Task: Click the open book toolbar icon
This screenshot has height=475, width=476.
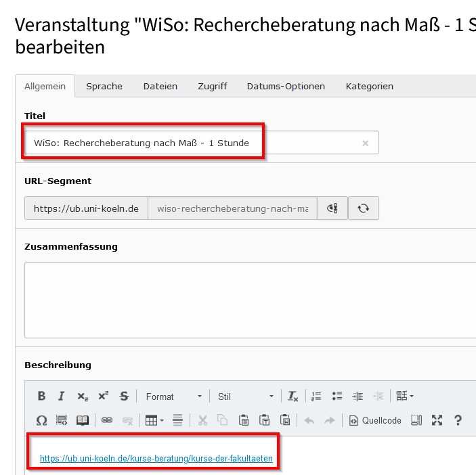Action: pyautogui.click(x=83, y=420)
